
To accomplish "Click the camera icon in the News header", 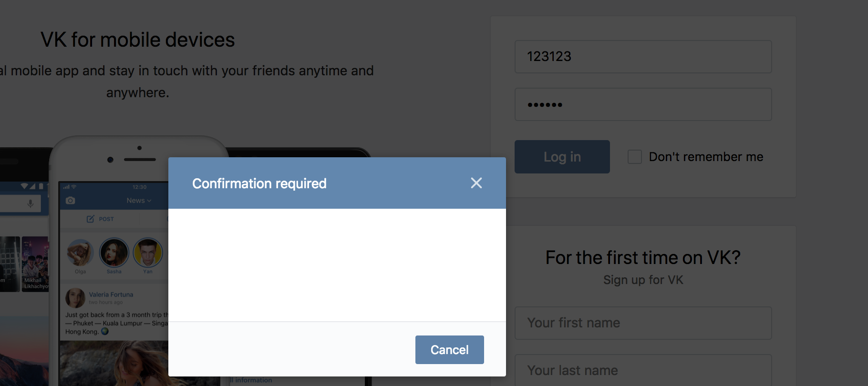I will (70, 200).
